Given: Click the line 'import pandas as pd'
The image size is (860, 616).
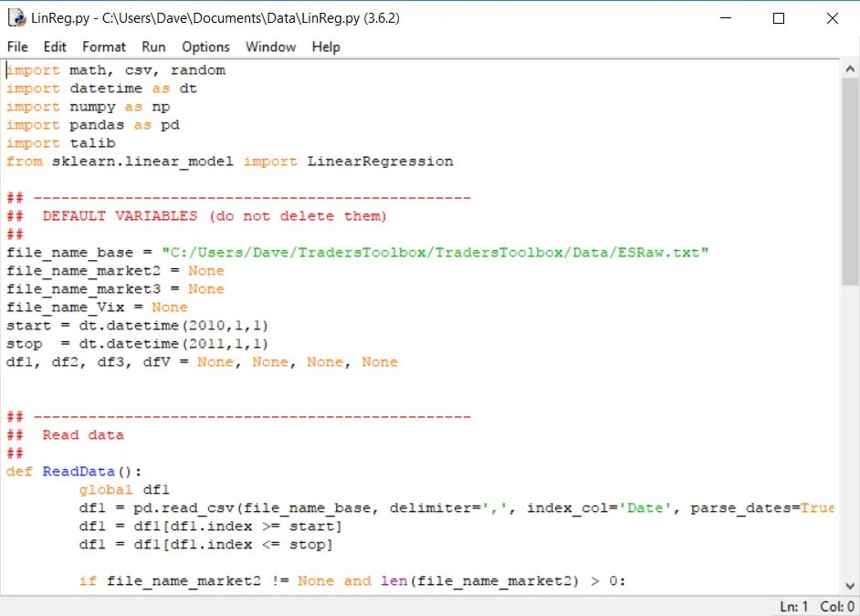Looking at the screenshot, I should point(93,125).
